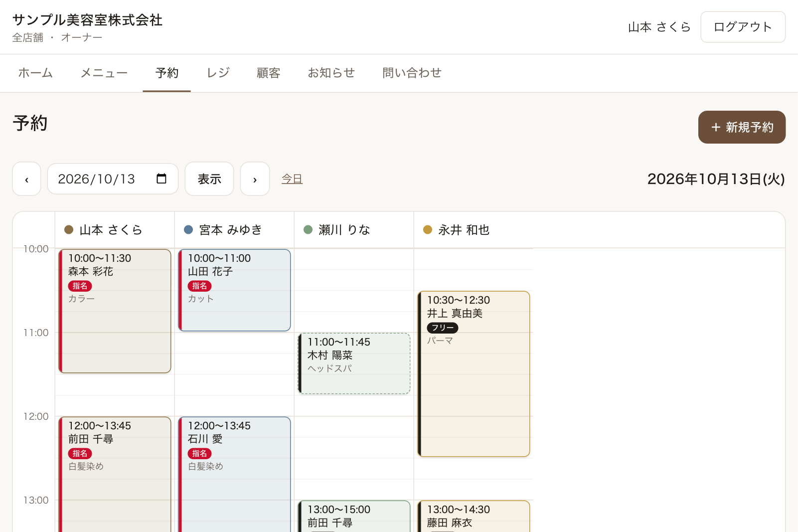
Task: Click the 永井 和也 staff column header
Action: (x=474, y=230)
